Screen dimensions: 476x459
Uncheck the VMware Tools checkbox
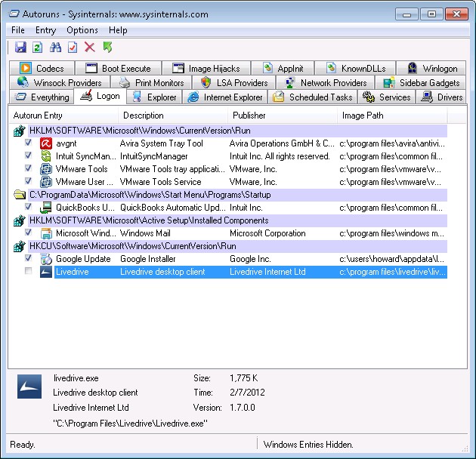28,168
